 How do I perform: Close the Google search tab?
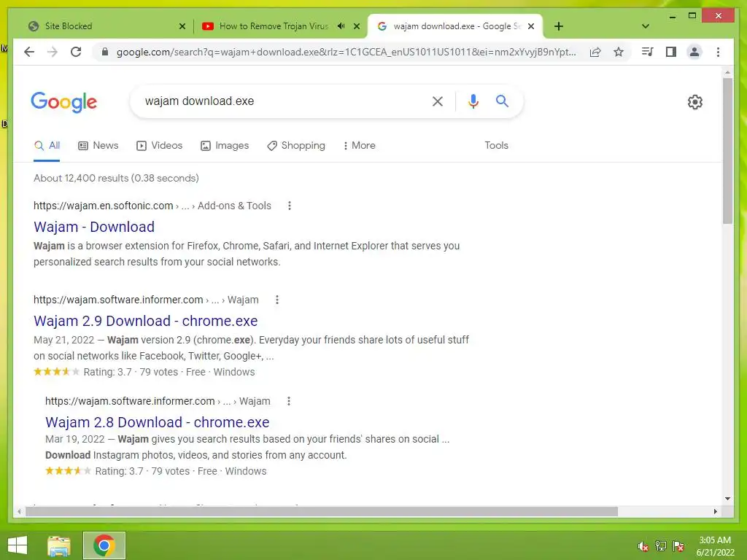[531, 26]
